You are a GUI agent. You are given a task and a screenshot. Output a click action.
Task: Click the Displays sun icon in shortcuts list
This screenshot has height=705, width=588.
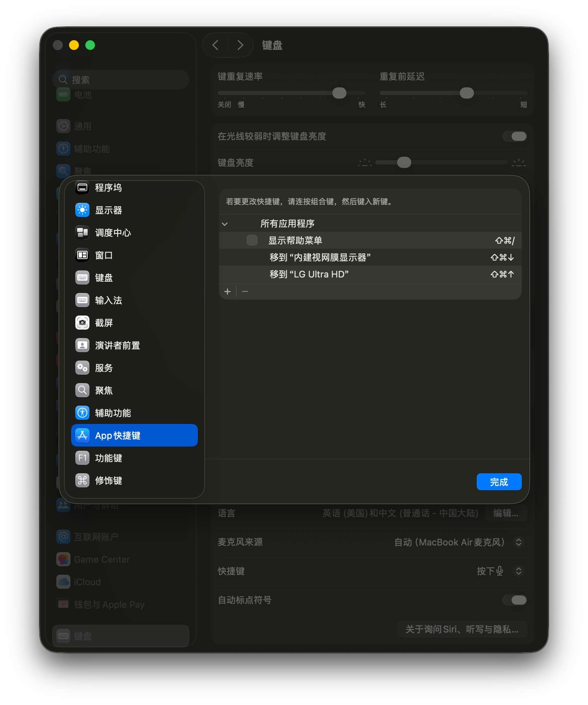(82, 210)
